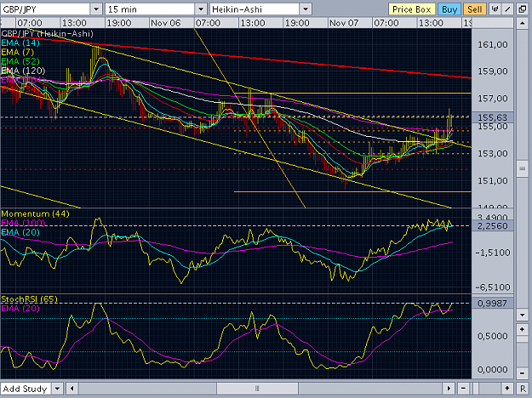Viewport: 532px width, 398px height.
Task: Click the EMA (20) StochRSI legend label
Action: (x=20, y=309)
